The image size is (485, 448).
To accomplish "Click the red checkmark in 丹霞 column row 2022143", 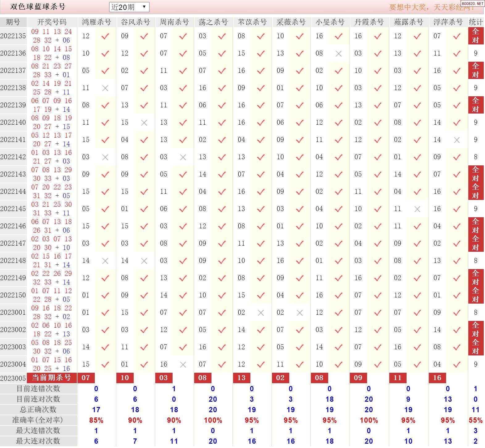I will tap(378, 174).
